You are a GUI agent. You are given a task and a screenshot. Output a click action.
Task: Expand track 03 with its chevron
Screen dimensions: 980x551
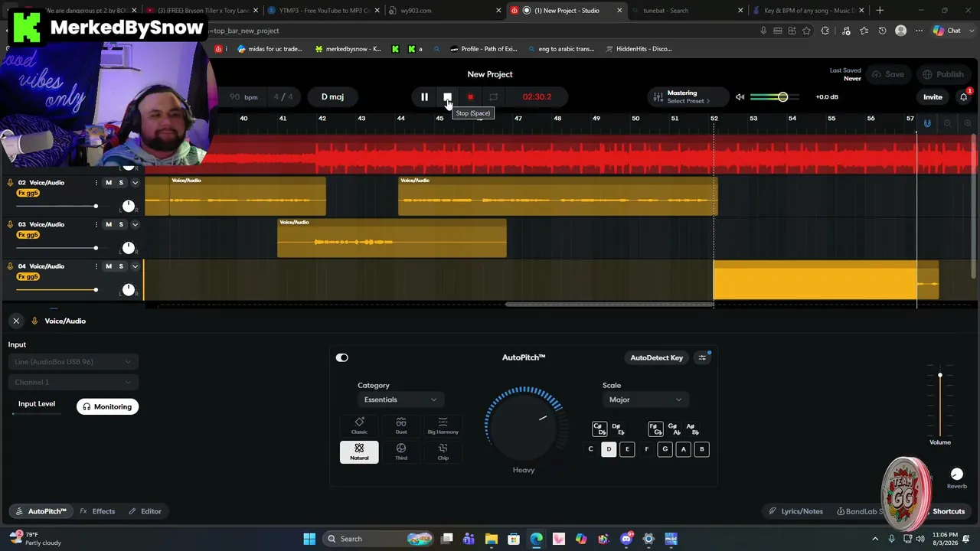(135, 224)
